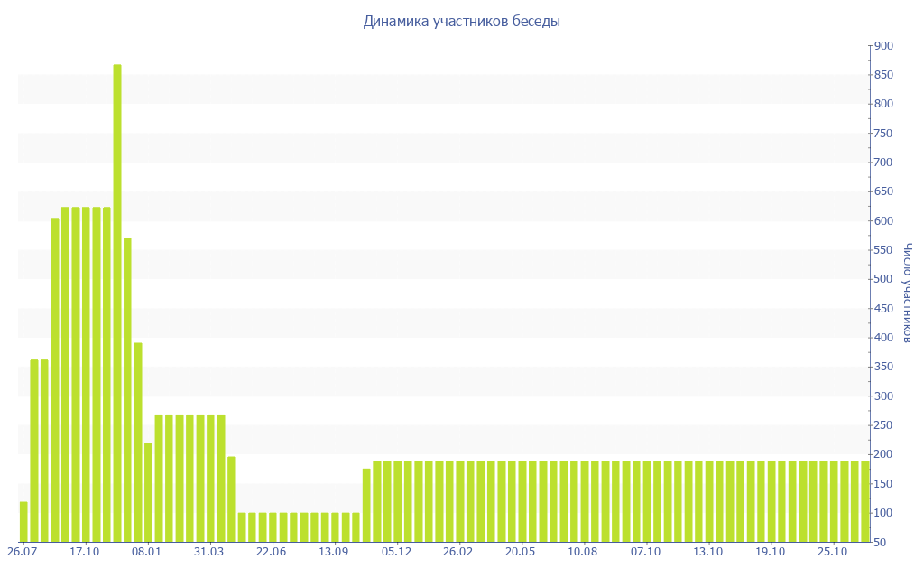Viewport: 924px width, 578px height.
Task: Click the 500 value on y-axis
Action: tap(883, 279)
